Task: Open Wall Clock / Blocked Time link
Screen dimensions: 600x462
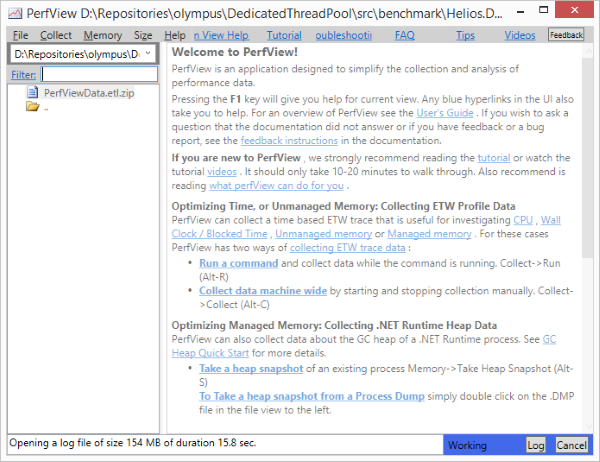Action: (x=219, y=233)
